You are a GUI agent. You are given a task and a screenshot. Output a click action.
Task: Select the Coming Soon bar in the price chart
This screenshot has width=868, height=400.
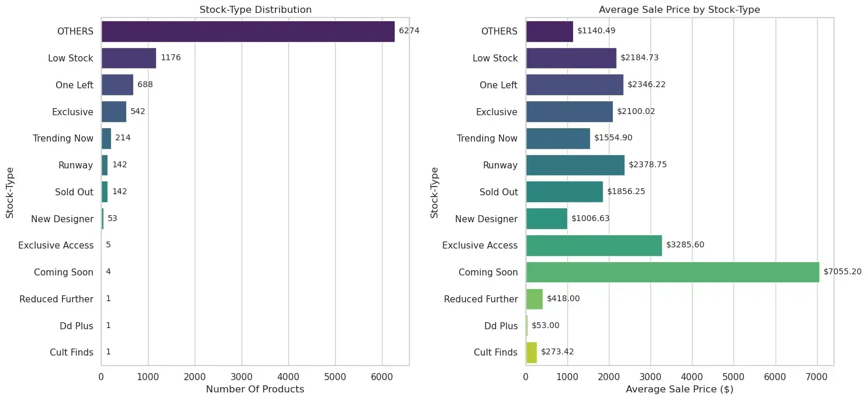(x=673, y=272)
